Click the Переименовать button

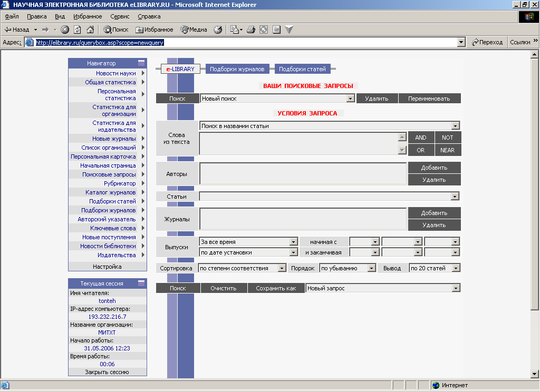pyautogui.click(x=429, y=99)
